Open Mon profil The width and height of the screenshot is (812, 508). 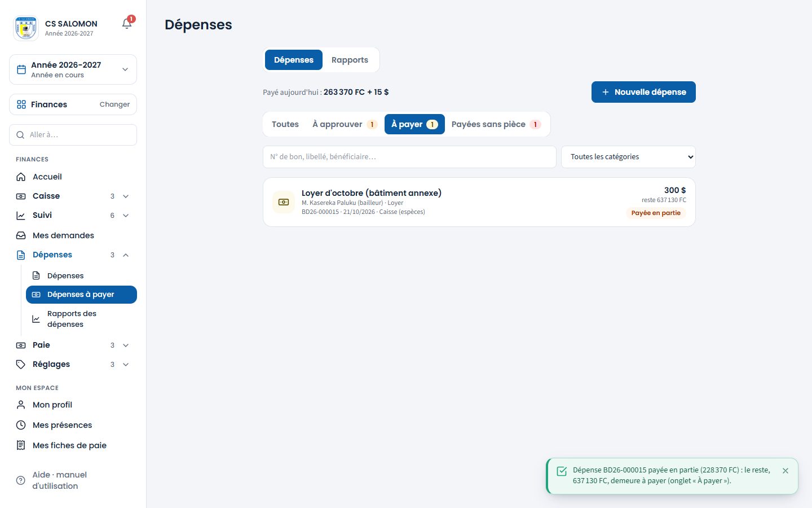(x=73, y=405)
